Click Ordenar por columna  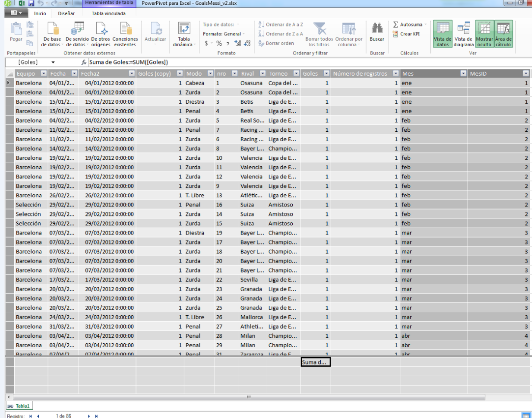tap(349, 34)
